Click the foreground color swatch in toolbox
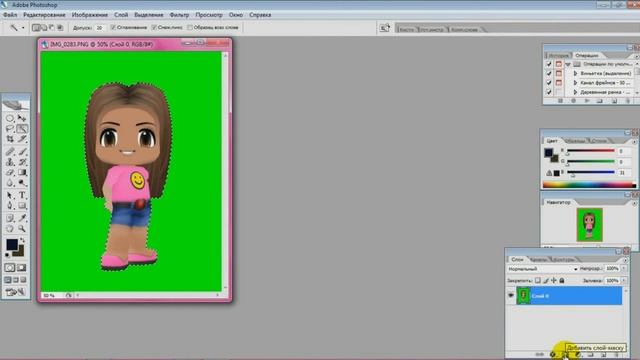Screen dimensions: 640x360 (12, 244)
